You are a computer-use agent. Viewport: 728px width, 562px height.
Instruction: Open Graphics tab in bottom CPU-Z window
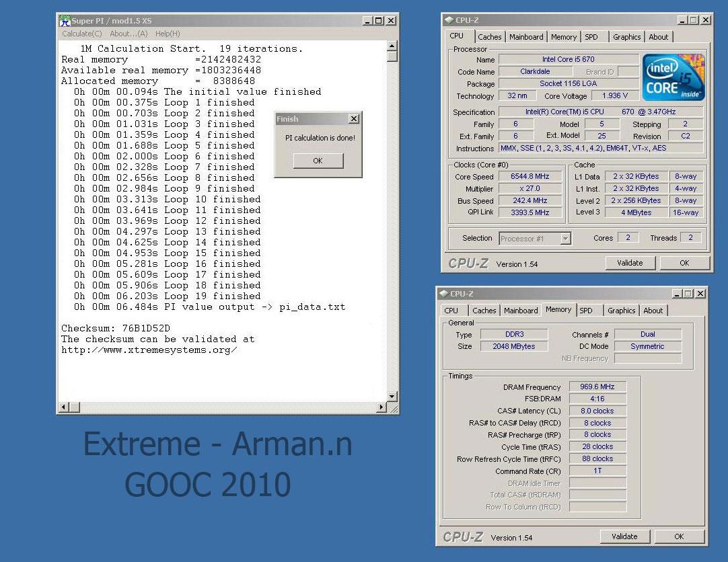pos(621,310)
